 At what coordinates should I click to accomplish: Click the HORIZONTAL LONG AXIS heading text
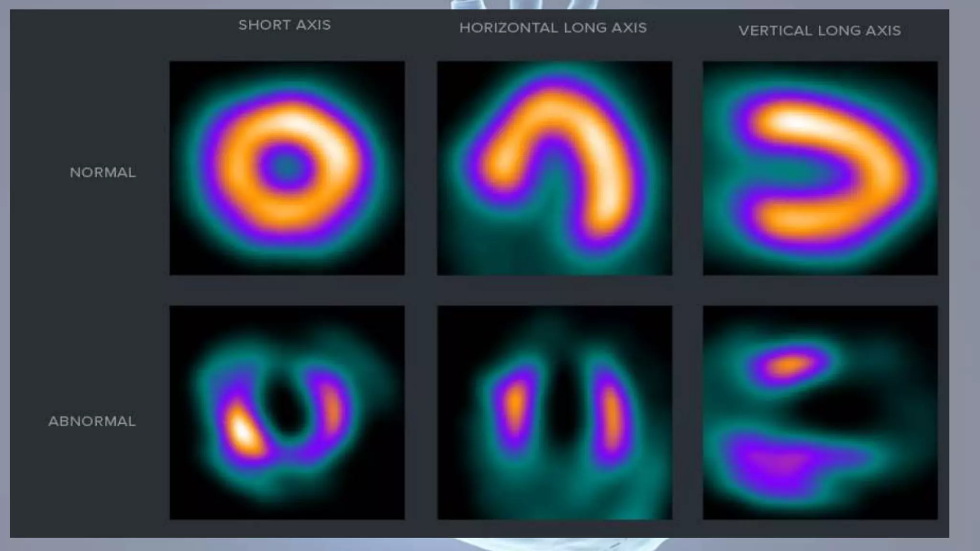(553, 28)
